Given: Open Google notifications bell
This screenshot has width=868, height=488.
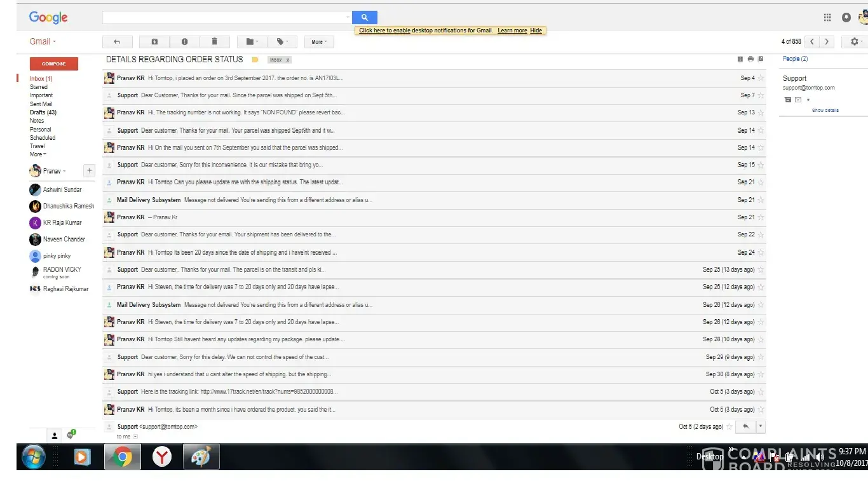Looking at the screenshot, I should tap(846, 18).
